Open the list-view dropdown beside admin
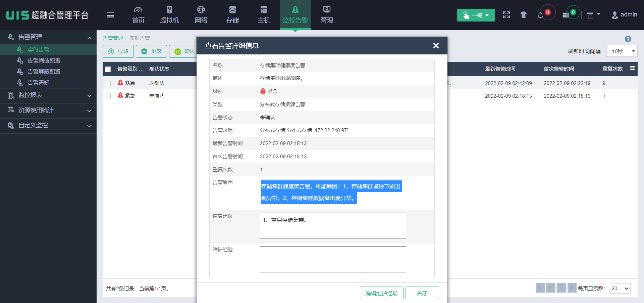Image resolution: width=644 pixels, height=303 pixels. click(x=593, y=15)
